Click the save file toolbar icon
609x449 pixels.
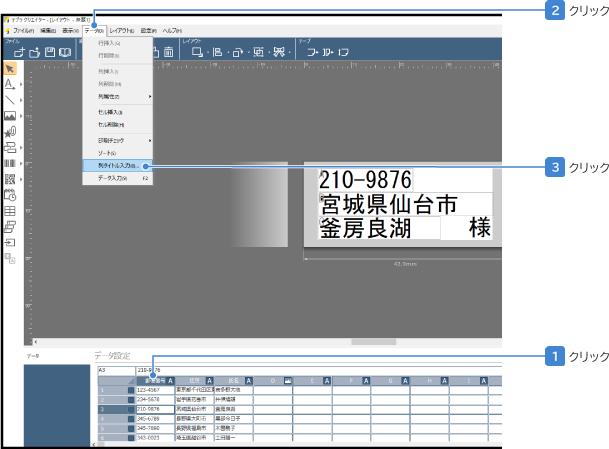(50, 51)
